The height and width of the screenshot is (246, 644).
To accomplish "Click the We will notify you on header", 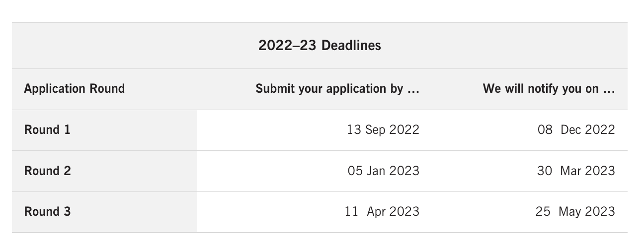I will pos(549,89).
